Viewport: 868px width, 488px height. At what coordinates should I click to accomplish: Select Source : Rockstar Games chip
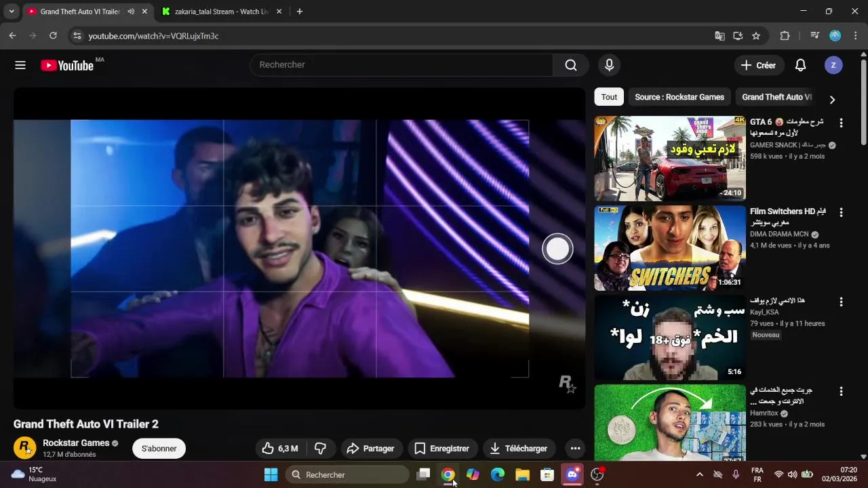pos(679,97)
